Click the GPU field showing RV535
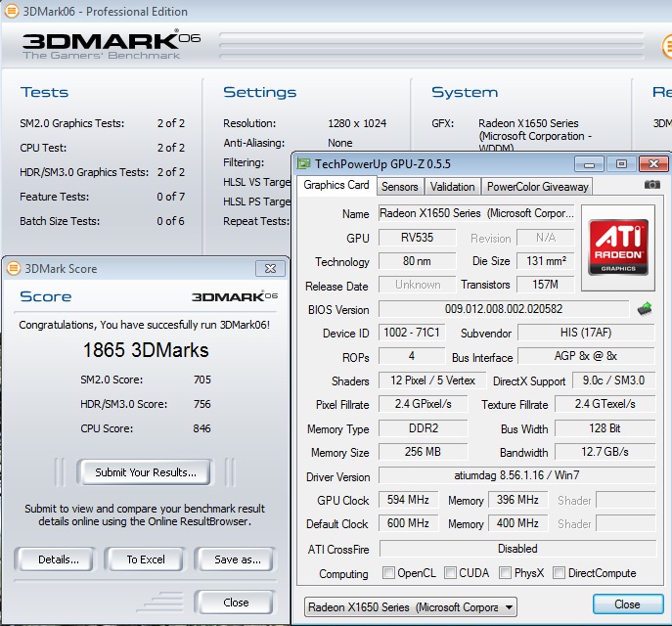The height and width of the screenshot is (626, 672). click(417, 238)
